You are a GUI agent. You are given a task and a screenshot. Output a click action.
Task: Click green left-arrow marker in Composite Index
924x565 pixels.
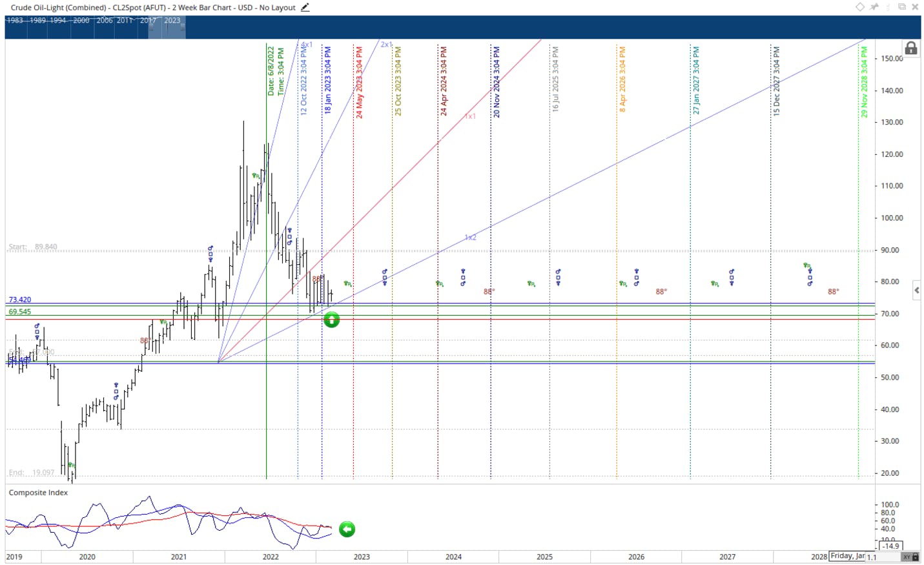[347, 529]
